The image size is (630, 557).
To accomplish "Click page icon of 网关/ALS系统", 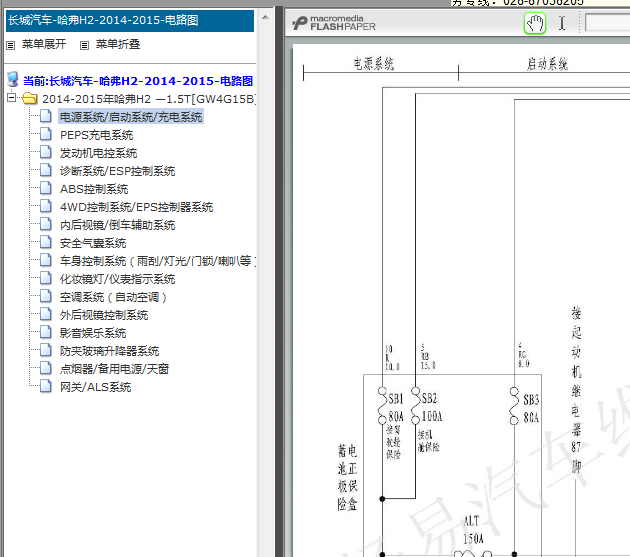I will coord(46,386).
